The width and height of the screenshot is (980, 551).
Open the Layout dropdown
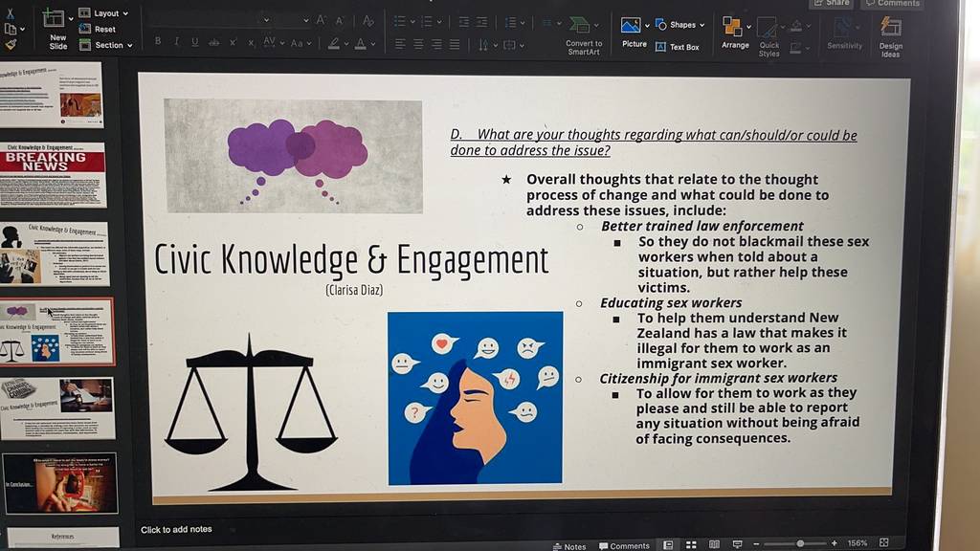click(x=103, y=13)
